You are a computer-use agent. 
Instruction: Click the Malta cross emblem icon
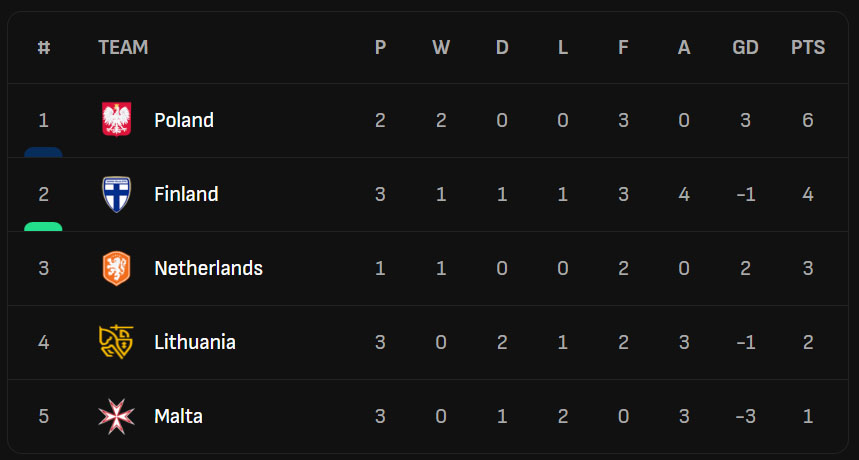click(116, 416)
